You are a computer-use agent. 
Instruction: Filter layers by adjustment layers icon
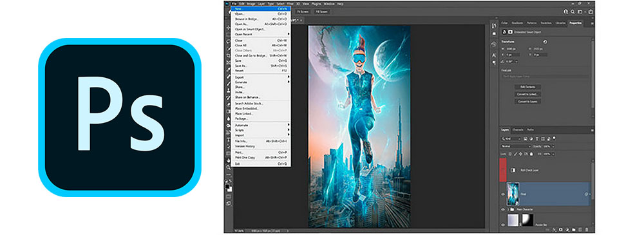click(x=531, y=139)
